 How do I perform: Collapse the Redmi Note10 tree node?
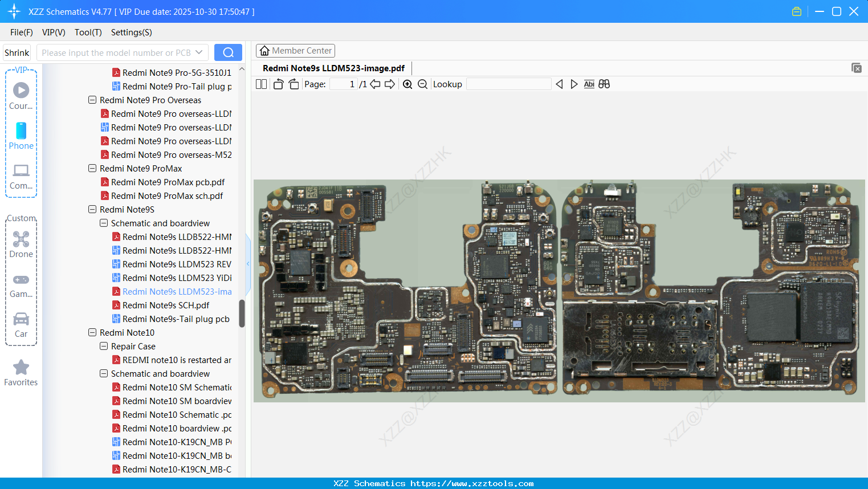click(x=92, y=332)
